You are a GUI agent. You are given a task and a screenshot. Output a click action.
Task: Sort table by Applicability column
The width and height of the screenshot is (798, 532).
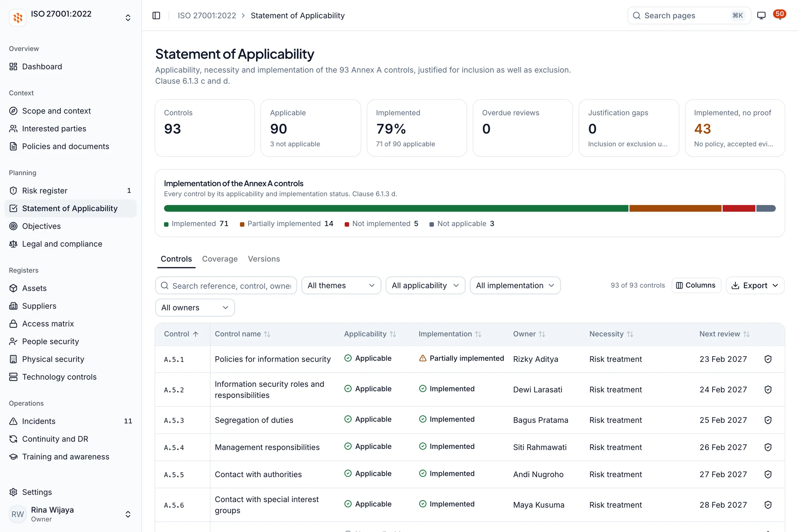pyautogui.click(x=370, y=334)
